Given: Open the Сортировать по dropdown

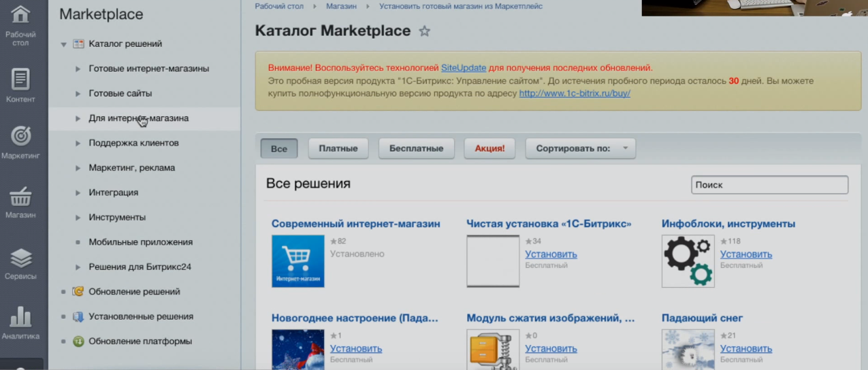Looking at the screenshot, I should point(580,148).
